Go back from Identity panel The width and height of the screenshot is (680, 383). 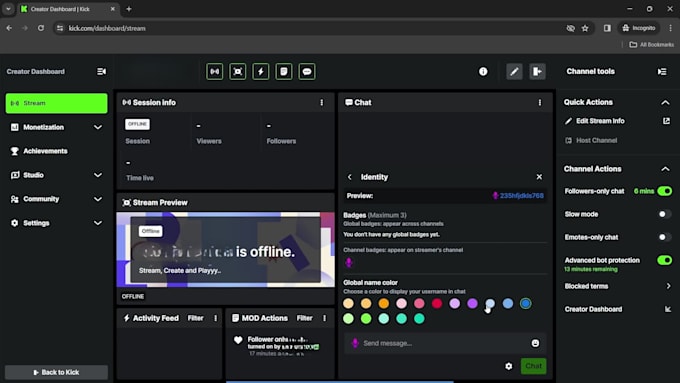[x=350, y=177]
